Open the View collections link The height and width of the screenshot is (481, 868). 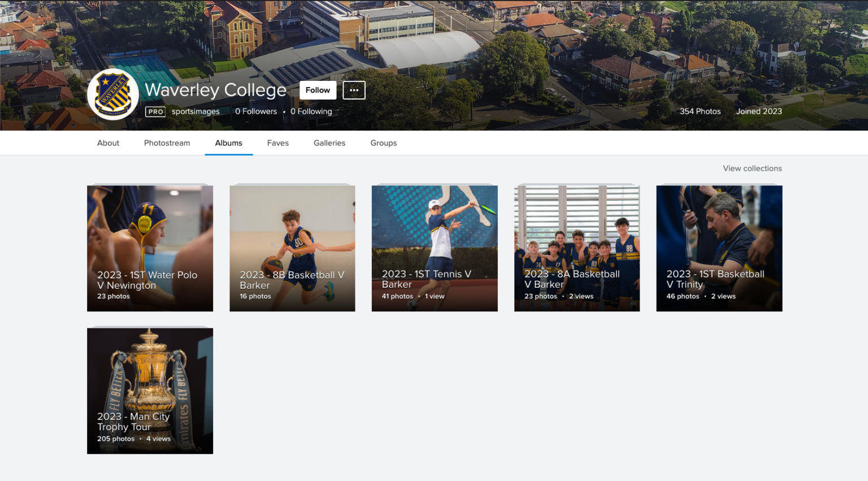click(x=752, y=168)
